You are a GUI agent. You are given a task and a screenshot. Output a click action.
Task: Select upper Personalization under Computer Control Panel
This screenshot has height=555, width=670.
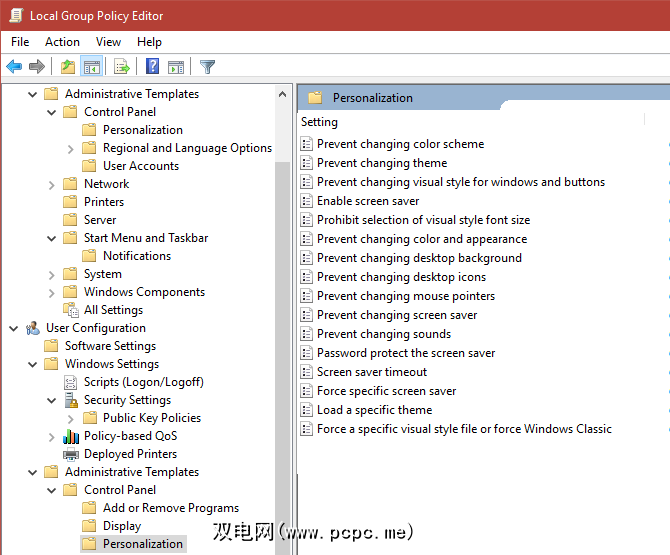[143, 130]
